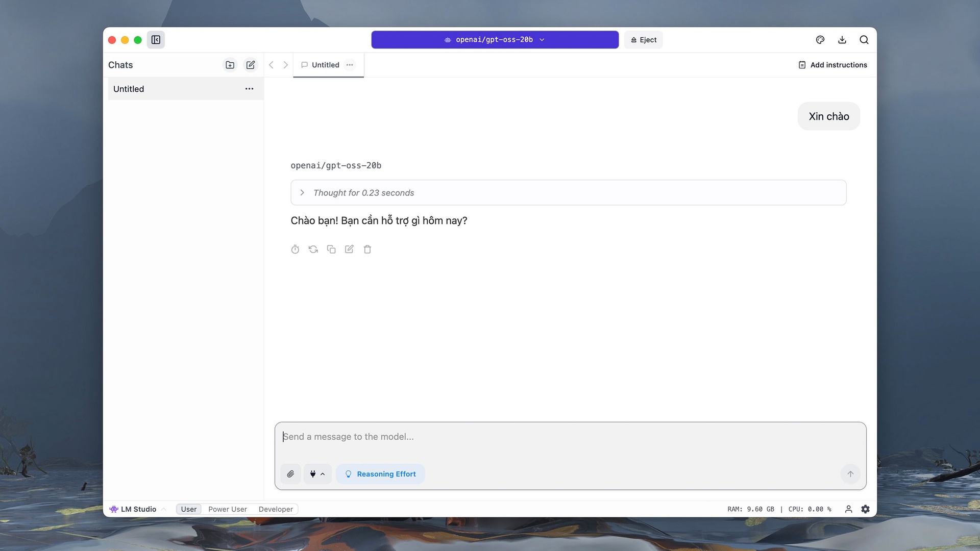Copy the assistant message
The height and width of the screenshot is (551, 980).
331,249
